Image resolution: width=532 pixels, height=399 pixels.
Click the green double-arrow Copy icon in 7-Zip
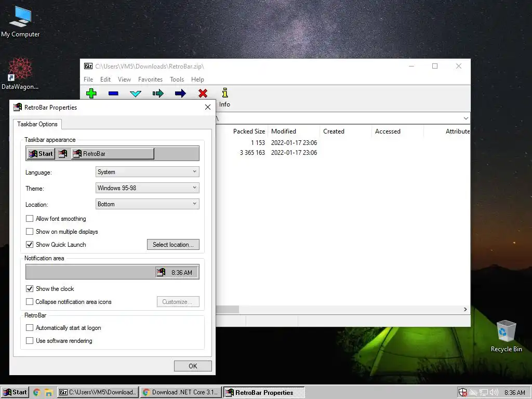[158, 94]
